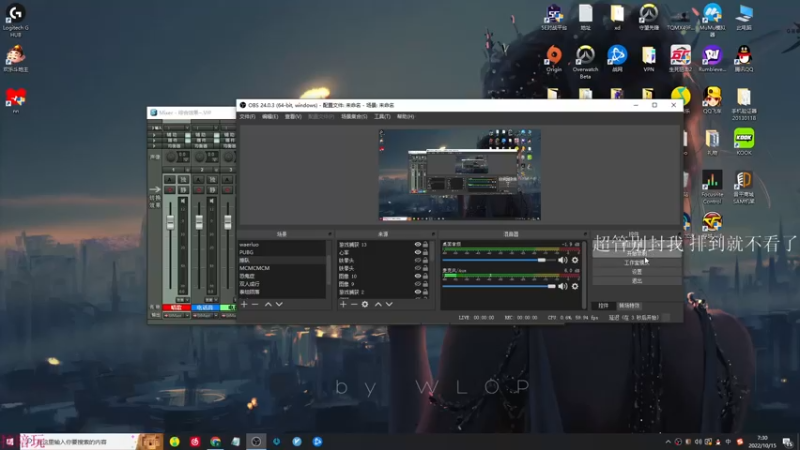Viewport: 800px width, 450px height.
Task: Click the OBS preview canvas thumbnail
Action: pos(459,174)
